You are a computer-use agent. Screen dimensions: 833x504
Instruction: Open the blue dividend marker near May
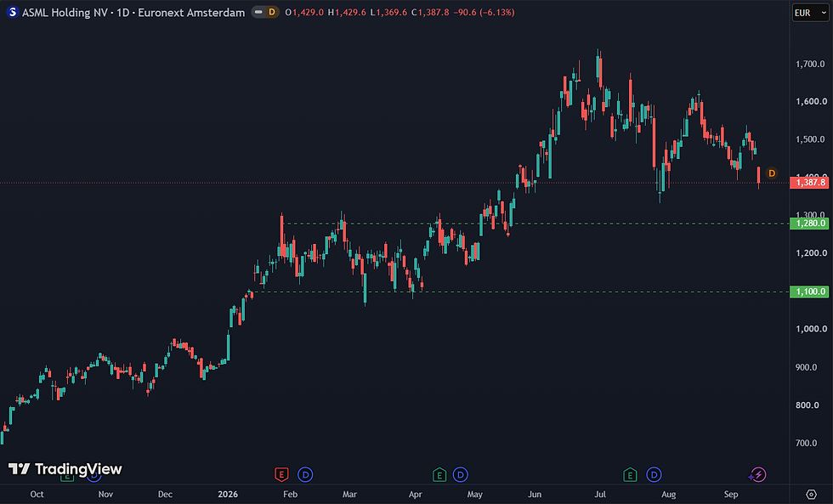pyautogui.click(x=460, y=474)
